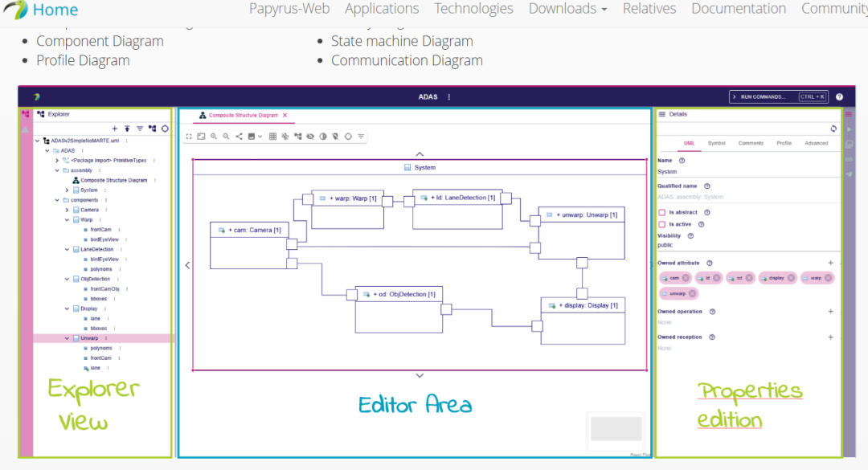Toggle the hidden elements eye-slash icon
868x470 pixels.
click(310, 137)
